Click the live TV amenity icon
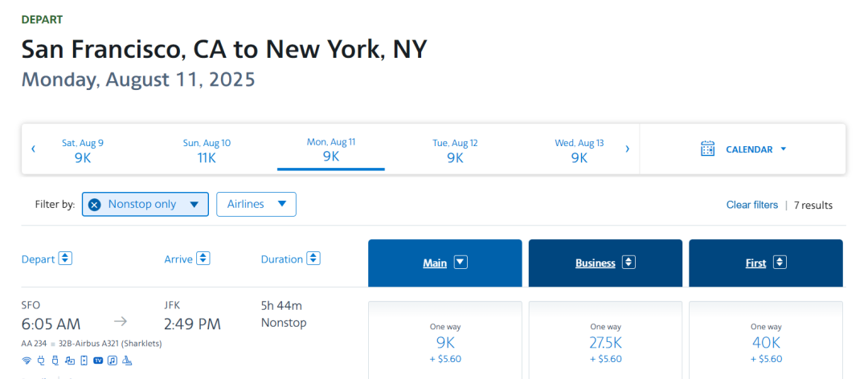The width and height of the screenshot is (868, 379). 98,361
